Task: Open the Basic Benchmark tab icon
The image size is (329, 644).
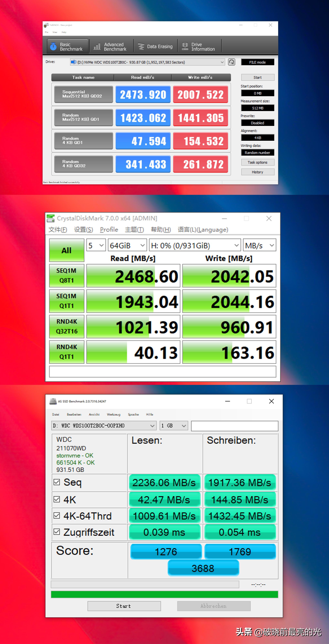Action: [x=53, y=46]
